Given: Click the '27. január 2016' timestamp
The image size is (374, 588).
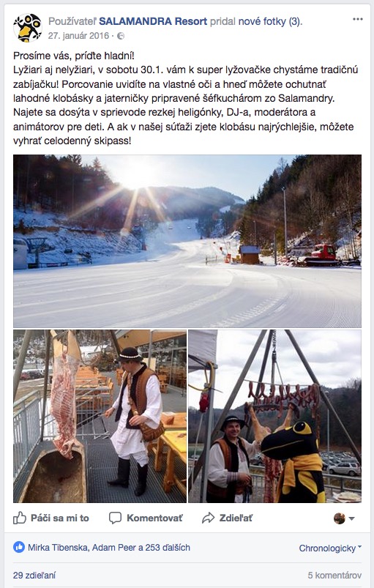Looking at the screenshot, I should [78, 36].
